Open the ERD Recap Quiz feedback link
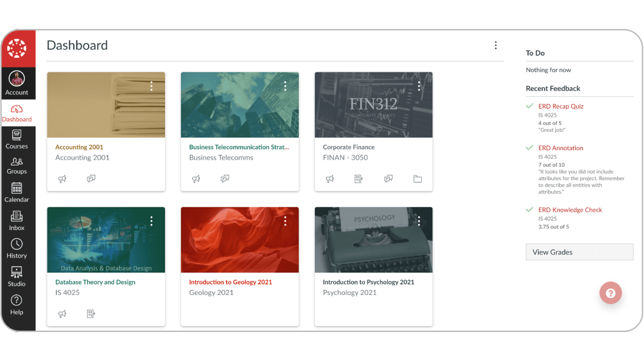This screenshot has height=361, width=644. coord(561,106)
